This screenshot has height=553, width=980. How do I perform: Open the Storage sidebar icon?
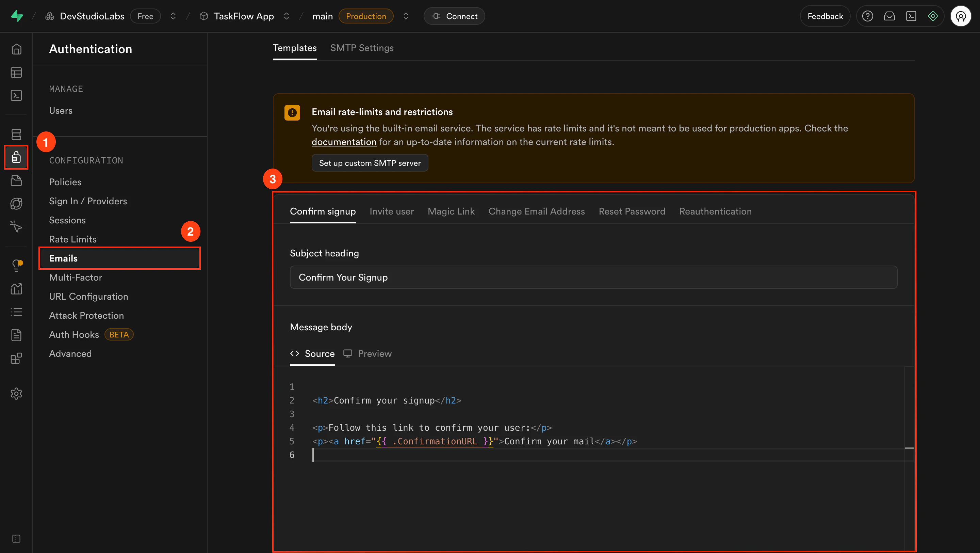tap(16, 180)
